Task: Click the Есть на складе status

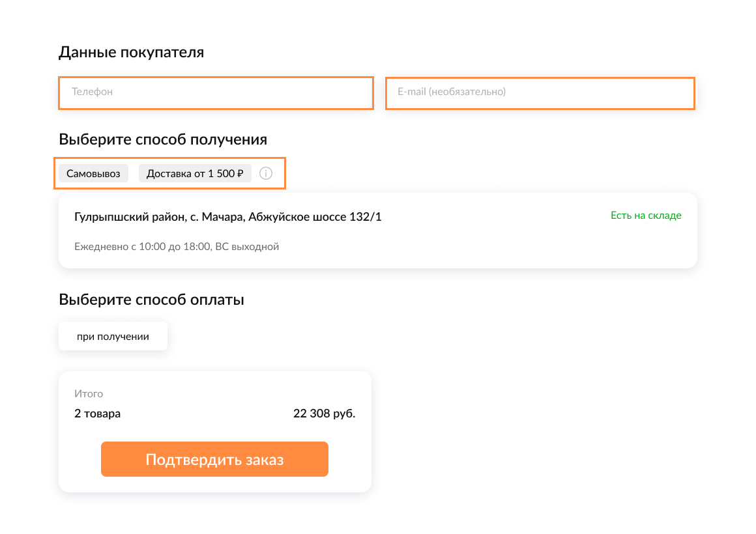Action: 646,216
